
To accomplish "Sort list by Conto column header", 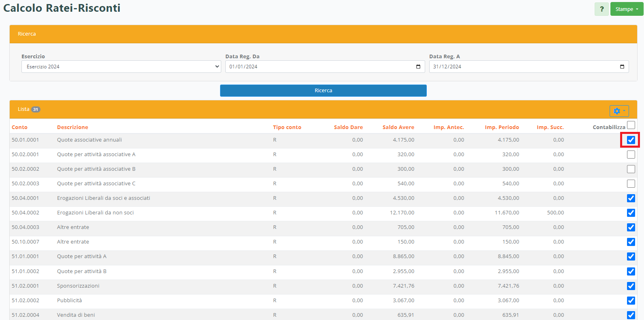I will (x=19, y=127).
